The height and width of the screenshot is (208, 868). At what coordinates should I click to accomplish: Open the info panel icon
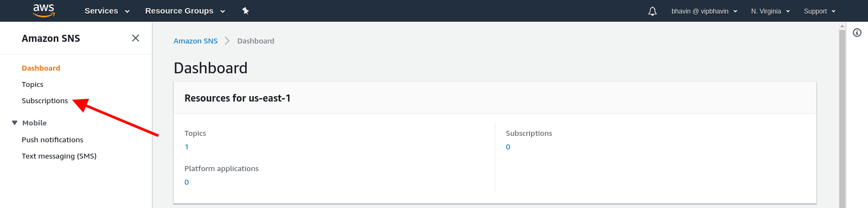point(857,33)
